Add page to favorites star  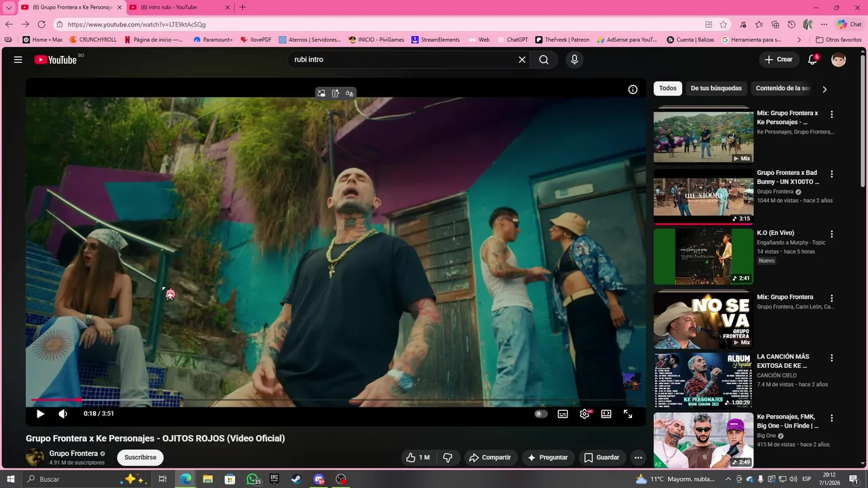(724, 24)
